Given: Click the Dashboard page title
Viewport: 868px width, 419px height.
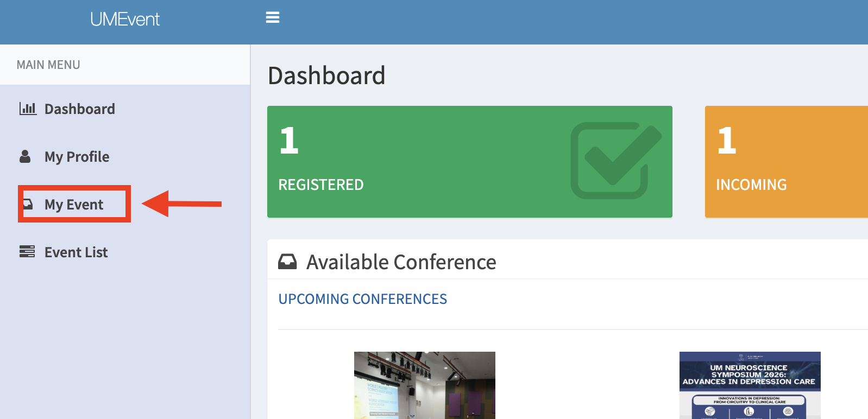Looking at the screenshot, I should click(x=326, y=75).
